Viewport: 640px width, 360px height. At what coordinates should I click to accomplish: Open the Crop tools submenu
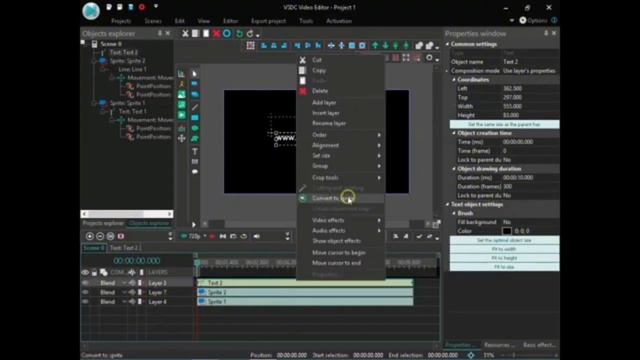tap(340, 178)
